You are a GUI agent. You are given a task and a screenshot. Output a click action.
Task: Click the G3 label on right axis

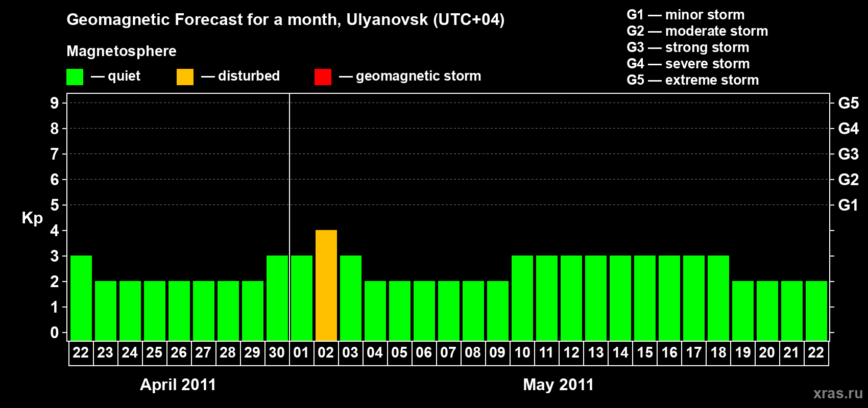click(x=849, y=154)
